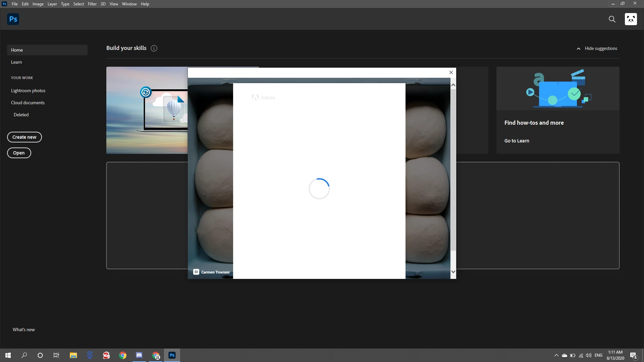Follow the Go to Learn link
The image size is (644, 362).
(517, 141)
